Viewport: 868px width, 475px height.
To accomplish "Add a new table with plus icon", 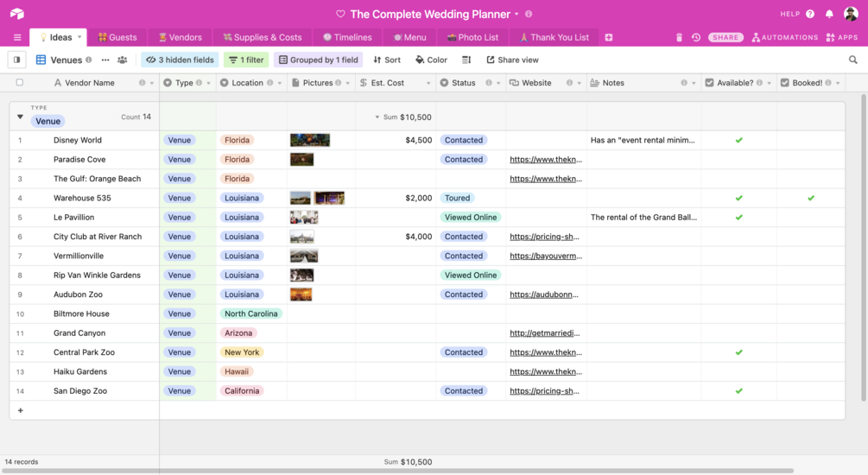I will (x=608, y=37).
